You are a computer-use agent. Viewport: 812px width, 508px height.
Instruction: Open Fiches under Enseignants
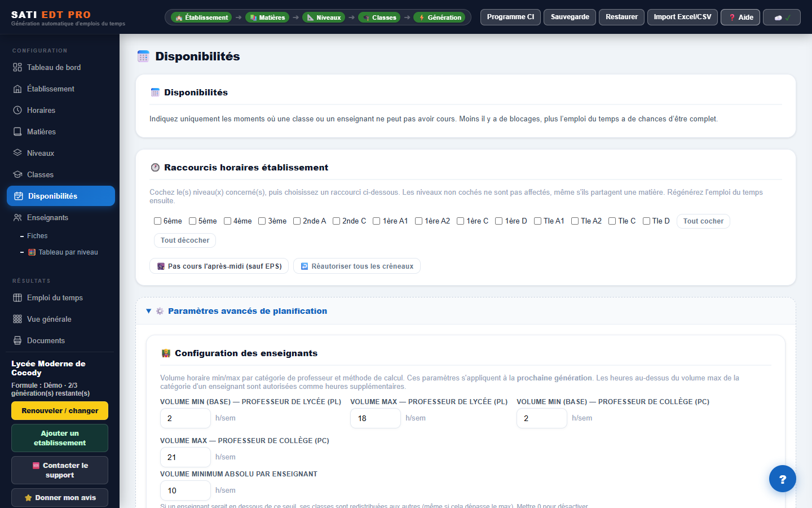[x=37, y=236]
